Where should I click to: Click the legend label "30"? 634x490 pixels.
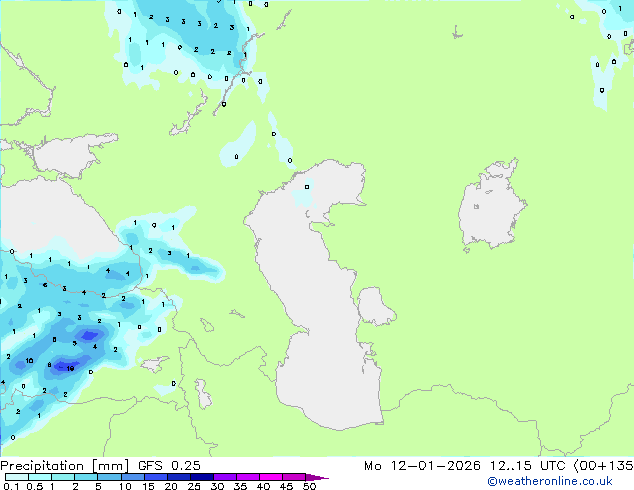coord(217,486)
